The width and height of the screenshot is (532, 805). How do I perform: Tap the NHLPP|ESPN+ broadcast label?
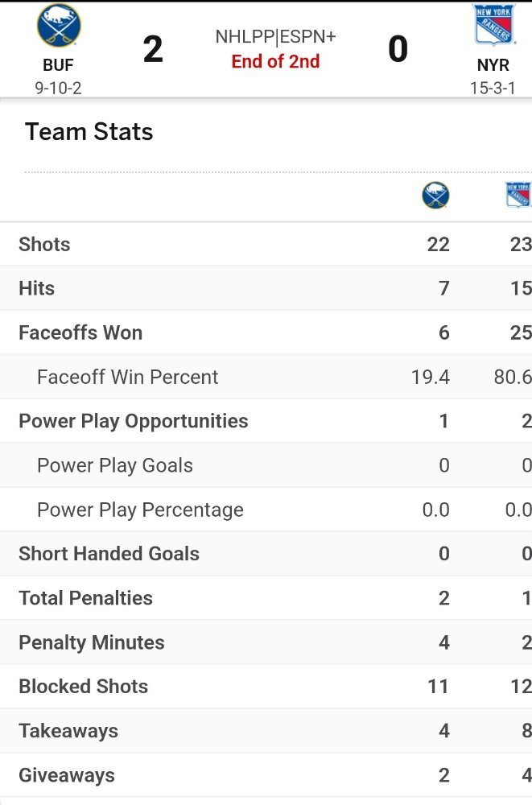click(x=275, y=36)
